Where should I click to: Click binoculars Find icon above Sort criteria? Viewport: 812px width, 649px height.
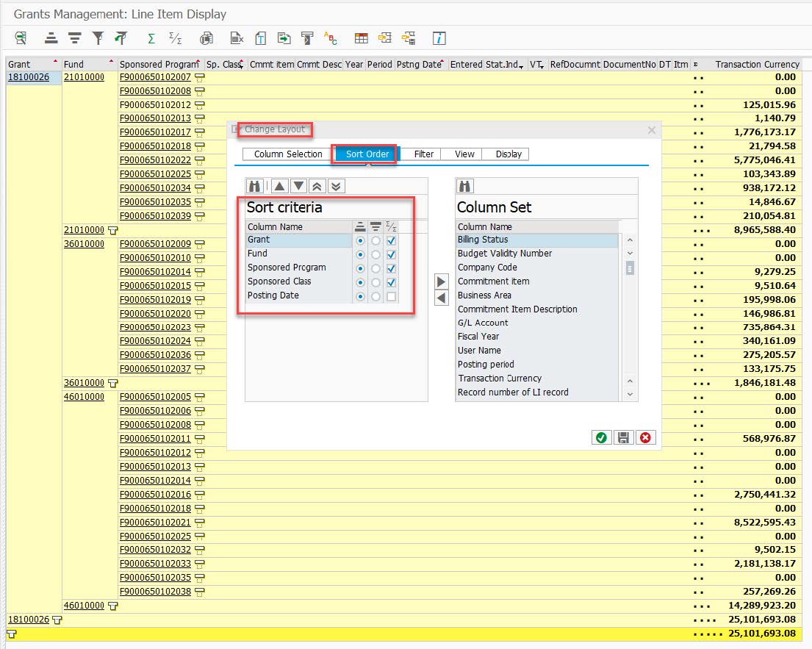(x=255, y=186)
